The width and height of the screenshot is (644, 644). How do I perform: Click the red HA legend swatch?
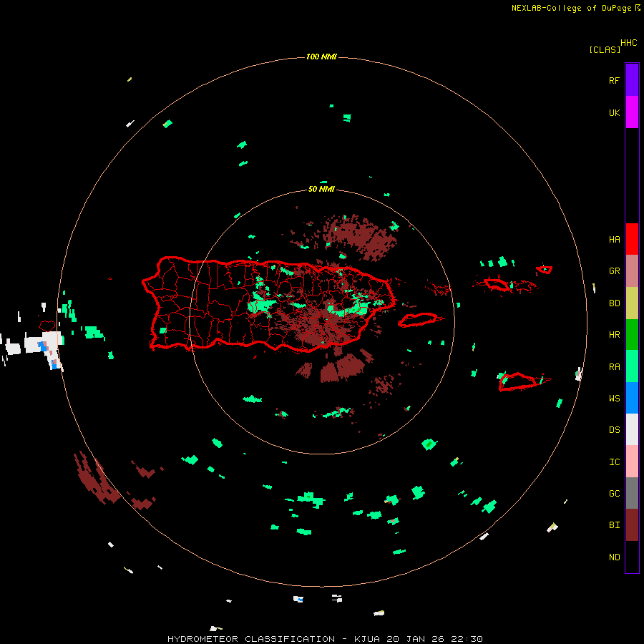click(632, 239)
